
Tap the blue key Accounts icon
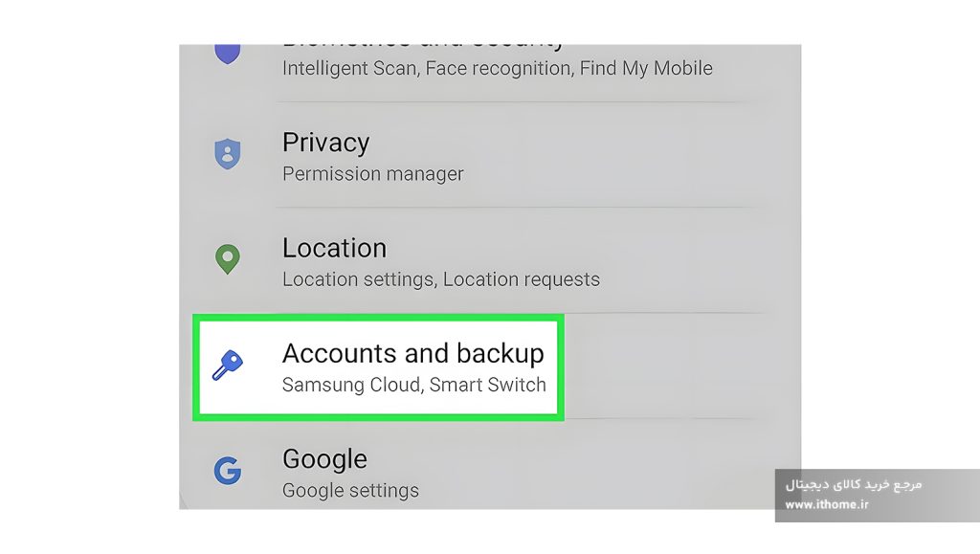(228, 366)
